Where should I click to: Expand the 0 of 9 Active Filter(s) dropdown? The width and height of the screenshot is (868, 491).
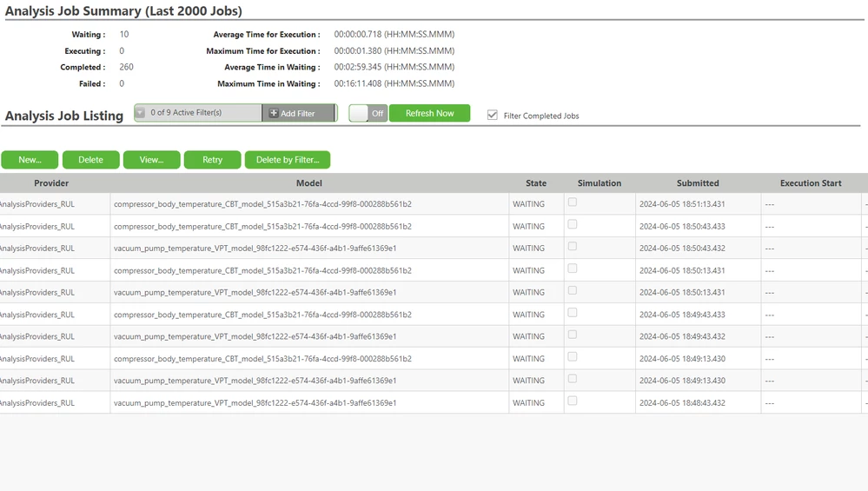click(x=141, y=112)
